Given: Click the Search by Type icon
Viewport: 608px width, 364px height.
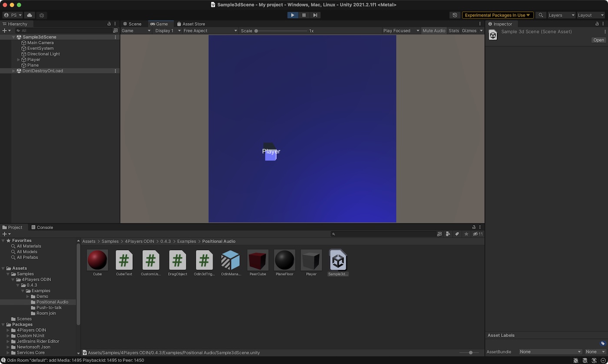Looking at the screenshot, I should pyautogui.click(x=448, y=234).
